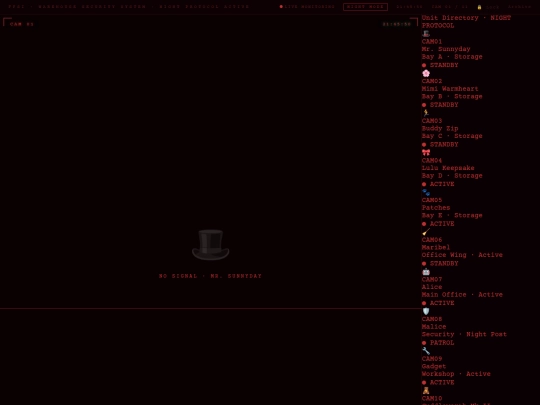The image size is (540, 405).
Task: Click the STANDBY status under Buddy Zip
Action: 444,144
